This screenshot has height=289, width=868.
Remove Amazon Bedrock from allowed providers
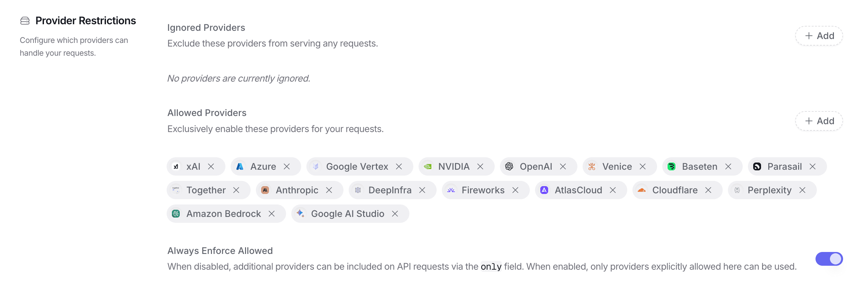pos(272,214)
